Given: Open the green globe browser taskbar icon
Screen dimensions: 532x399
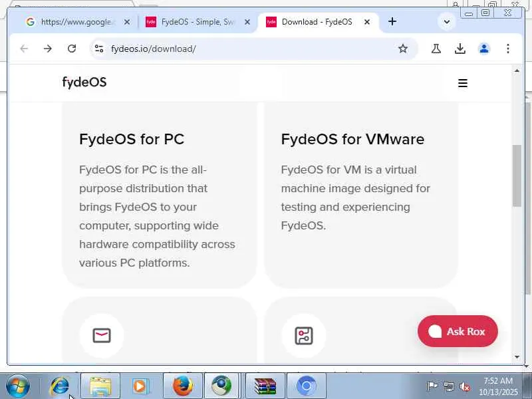Looking at the screenshot, I should 221,386.
